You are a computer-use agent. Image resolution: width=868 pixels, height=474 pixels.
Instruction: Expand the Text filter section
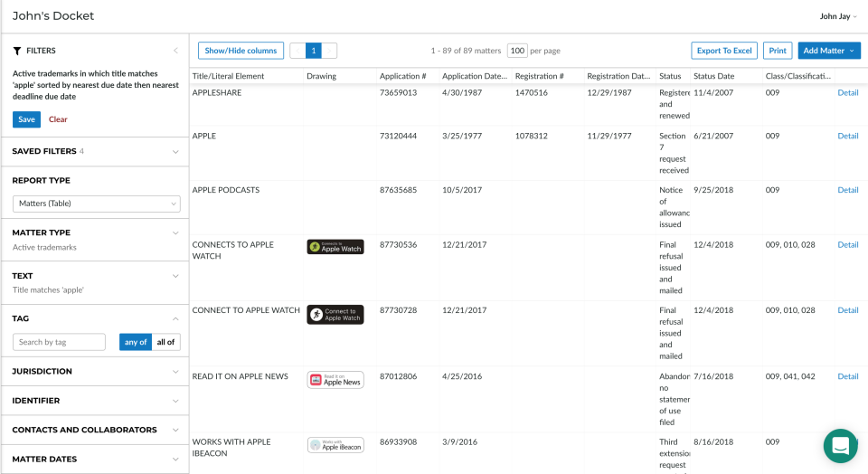coord(175,276)
